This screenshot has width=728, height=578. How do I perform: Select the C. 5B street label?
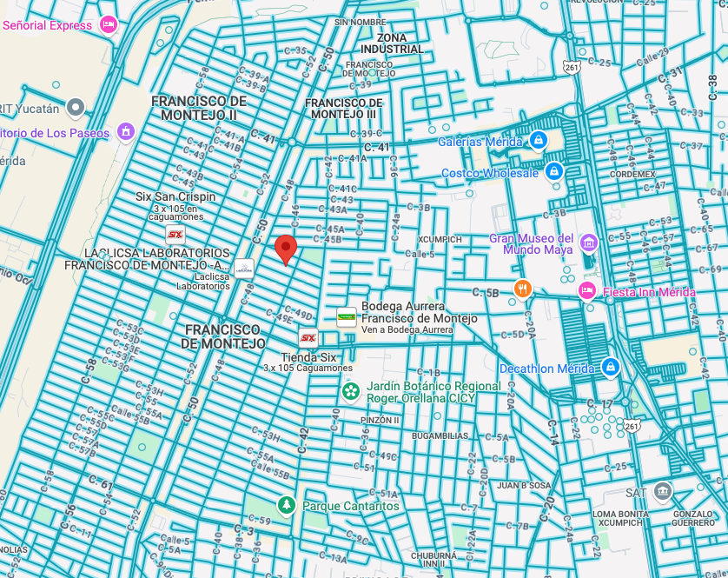[486, 293]
